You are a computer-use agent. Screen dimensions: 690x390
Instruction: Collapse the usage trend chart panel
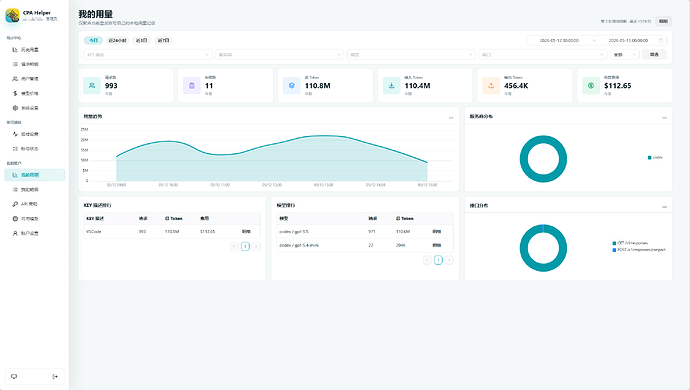[x=451, y=118]
